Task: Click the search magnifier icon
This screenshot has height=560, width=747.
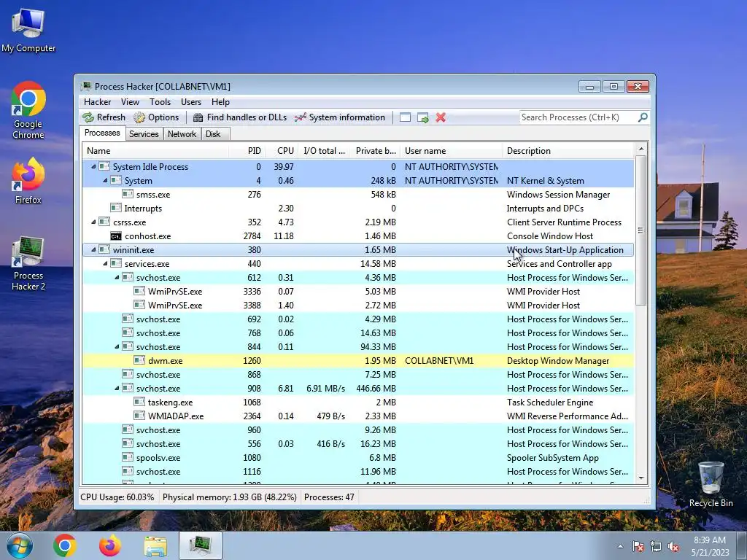Action: 643,117
